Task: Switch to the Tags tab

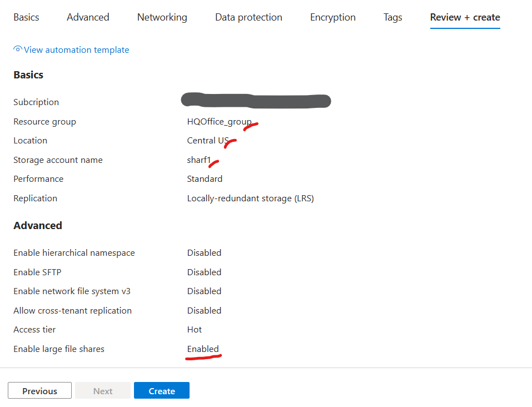Action: coord(392,17)
